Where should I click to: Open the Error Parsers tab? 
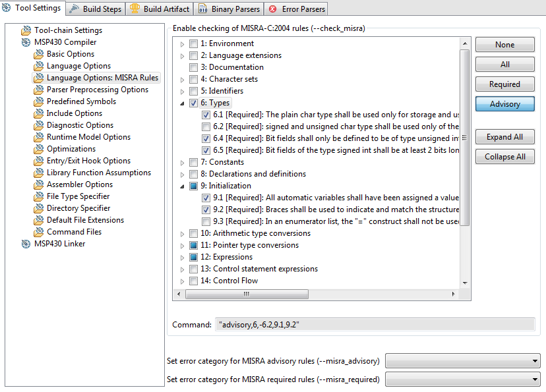tap(297, 9)
